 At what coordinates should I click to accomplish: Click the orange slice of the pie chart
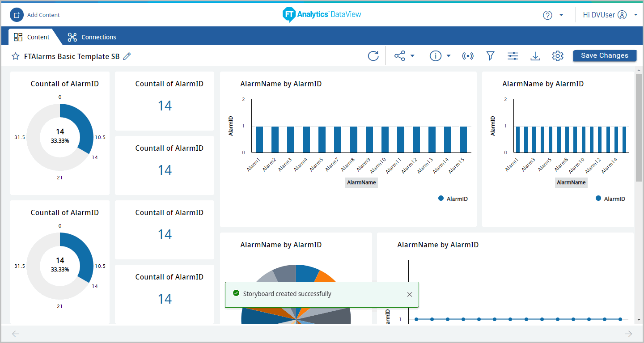point(325,276)
